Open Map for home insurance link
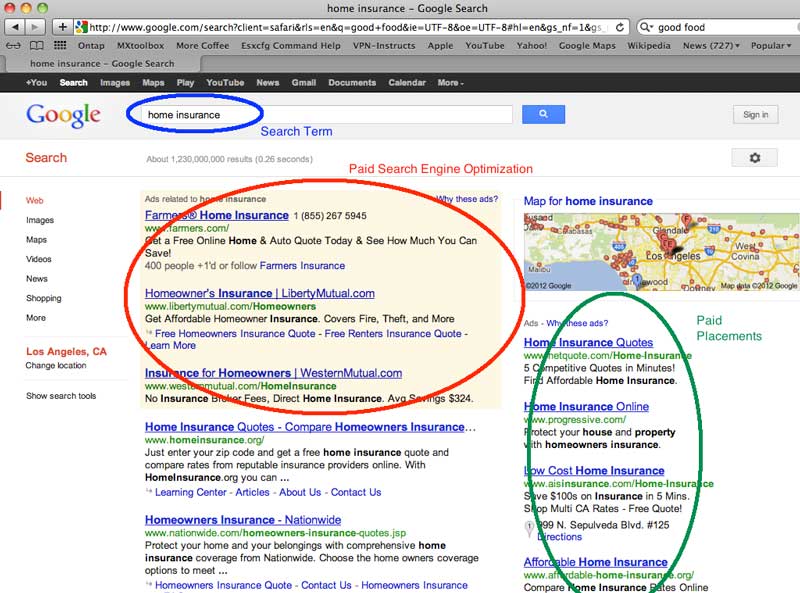 588,201
